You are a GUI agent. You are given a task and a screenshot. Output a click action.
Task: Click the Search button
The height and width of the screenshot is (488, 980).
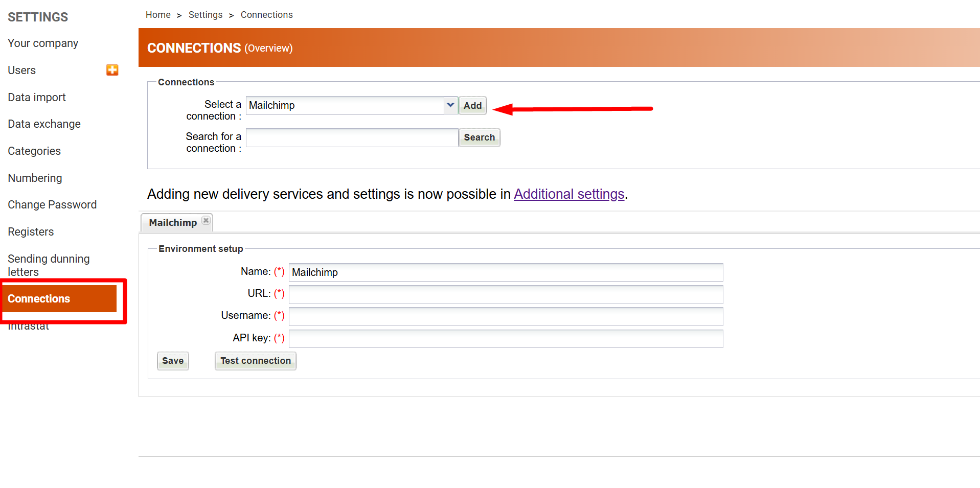click(x=479, y=137)
